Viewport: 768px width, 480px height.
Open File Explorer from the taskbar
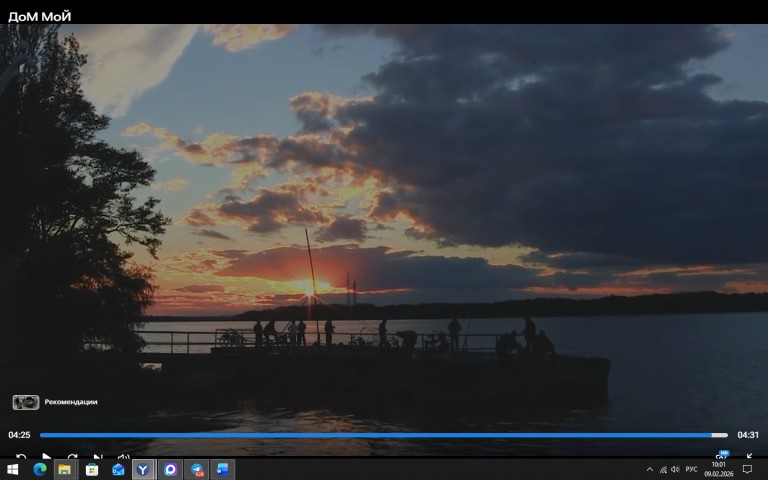65,469
